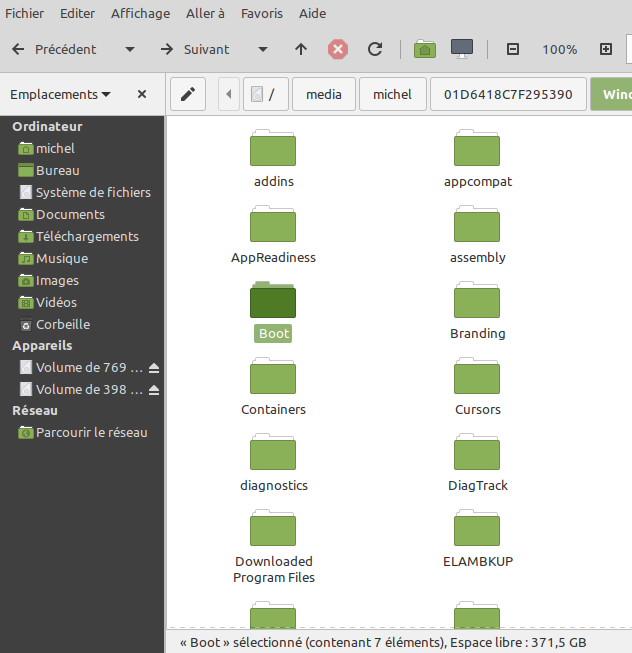Jump to the root / path button

point(266,94)
